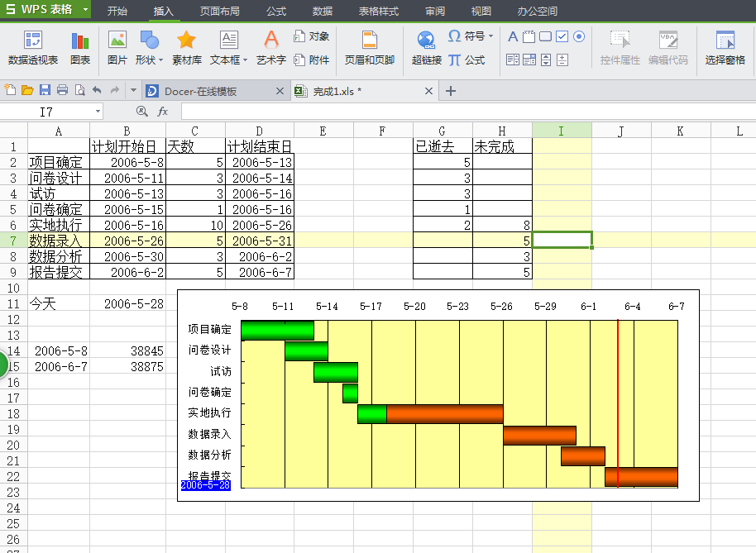Open header and footer (页眉和页脚)
This screenshot has width=756, height=553.
tap(370, 48)
